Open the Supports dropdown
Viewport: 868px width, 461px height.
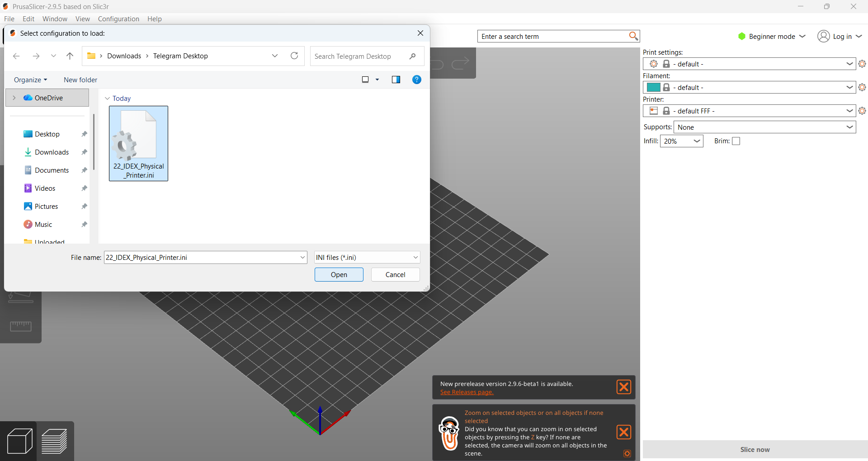pos(765,127)
